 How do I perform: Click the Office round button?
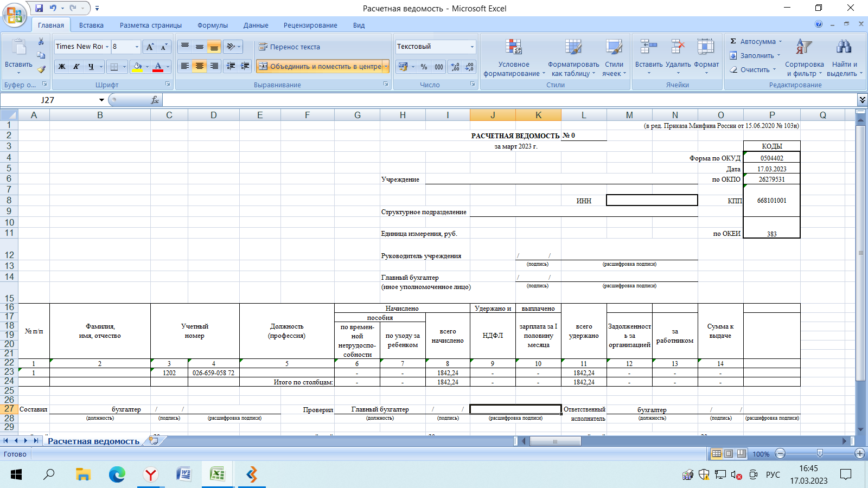tap(15, 15)
